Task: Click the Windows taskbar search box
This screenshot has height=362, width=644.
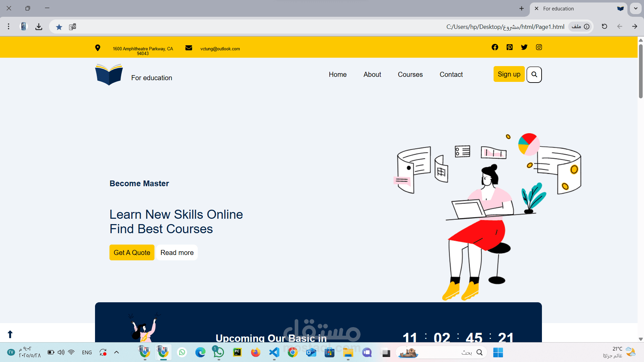Action: (442, 352)
